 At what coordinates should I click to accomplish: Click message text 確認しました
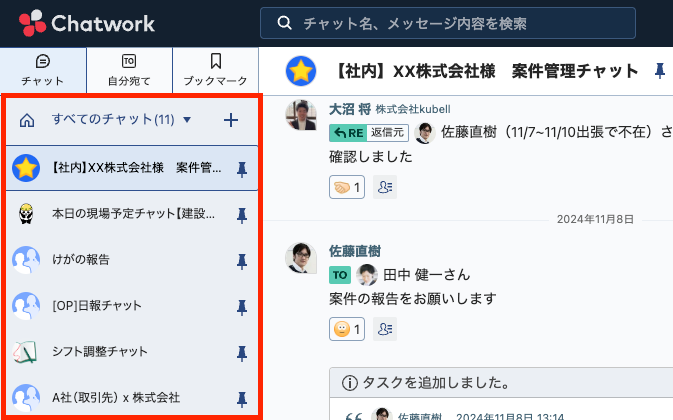pyautogui.click(x=370, y=157)
